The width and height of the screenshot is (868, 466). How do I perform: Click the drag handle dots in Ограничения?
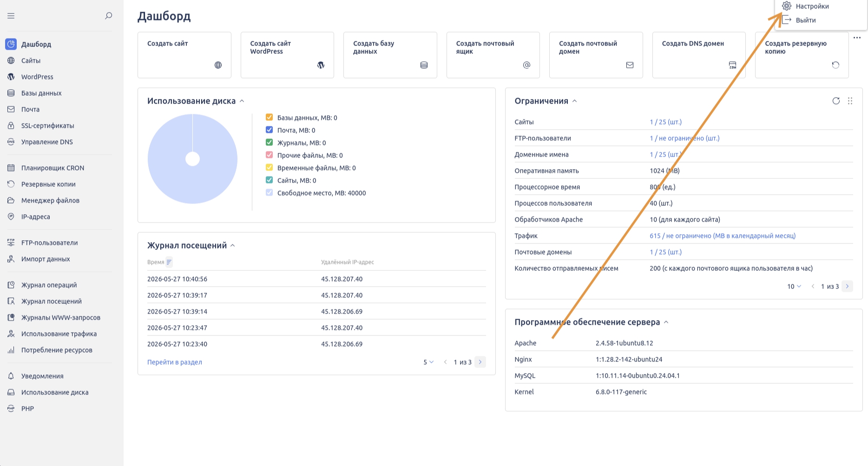(x=850, y=101)
